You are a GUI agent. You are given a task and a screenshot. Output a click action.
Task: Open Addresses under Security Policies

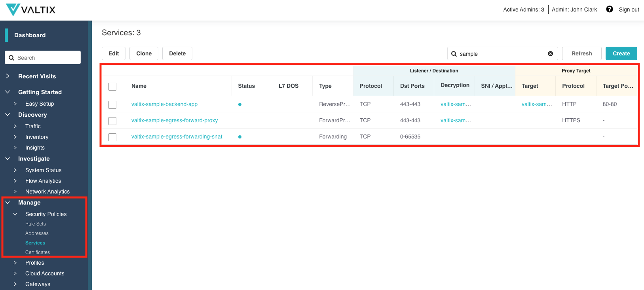pos(37,233)
